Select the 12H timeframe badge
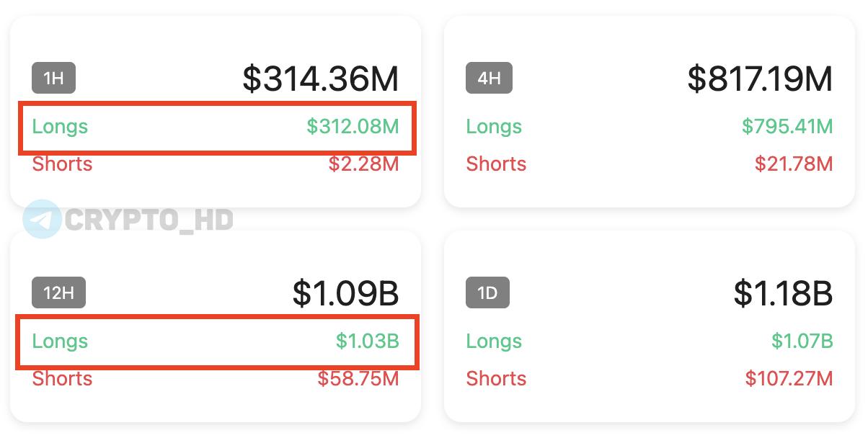 [x=58, y=293]
